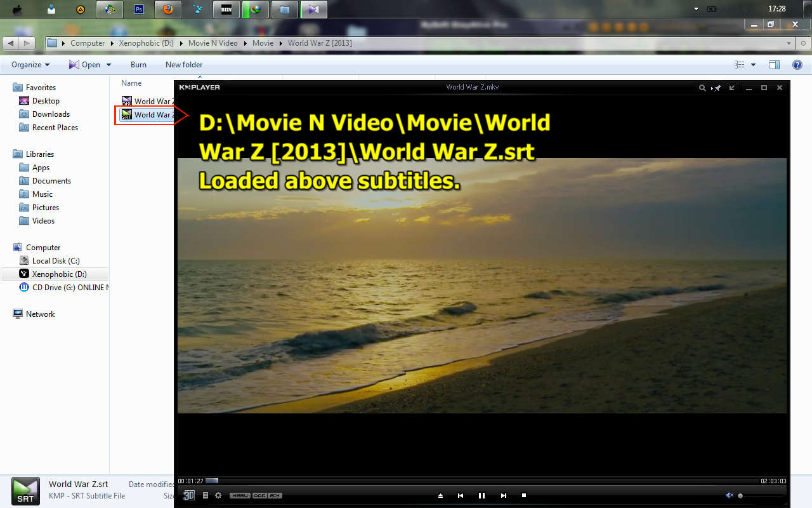
Task: Open the Organize dropdown menu
Action: 30,65
